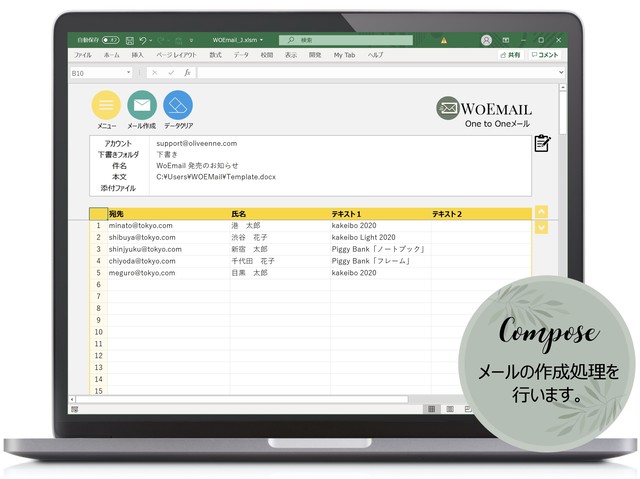The height and width of the screenshot is (479, 640).
Task: Open the ヘルプ ribbon tab
Action: (x=376, y=55)
